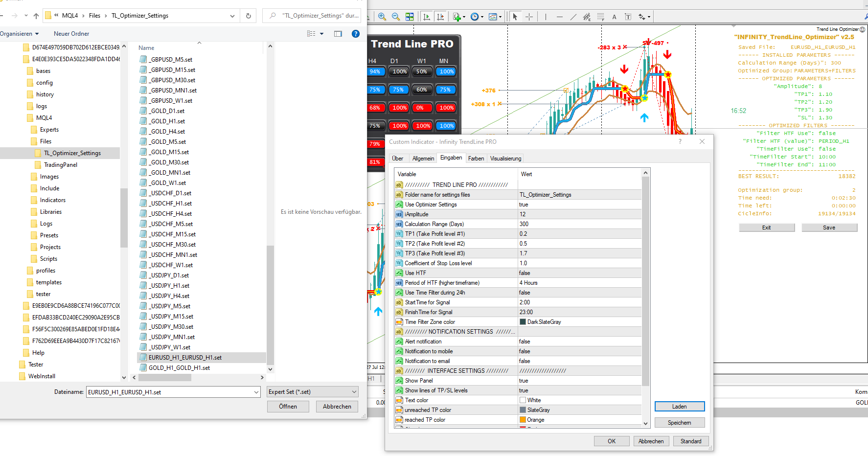Screen dimensions: 868x456
Task: Click the Laden button
Action: 680,407
